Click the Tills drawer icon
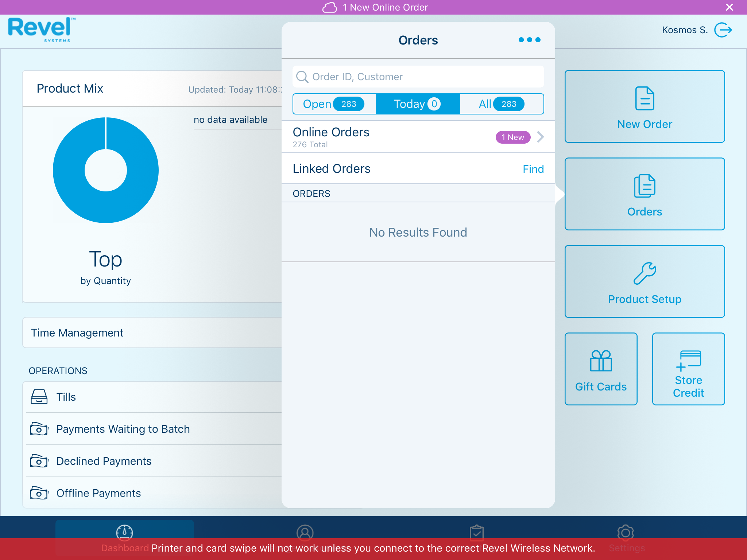Screen dimensions: 747x560 39,397
